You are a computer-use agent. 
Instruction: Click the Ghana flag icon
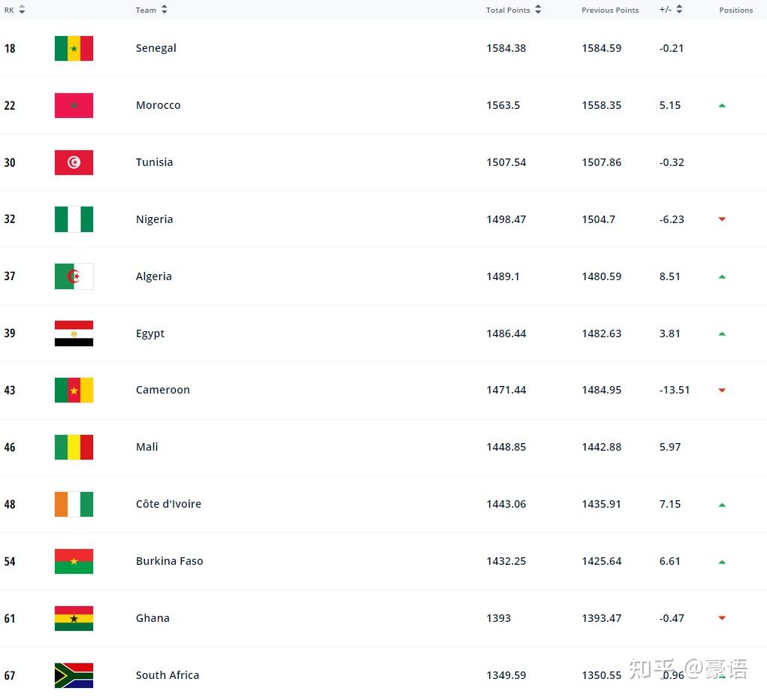[x=74, y=618]
